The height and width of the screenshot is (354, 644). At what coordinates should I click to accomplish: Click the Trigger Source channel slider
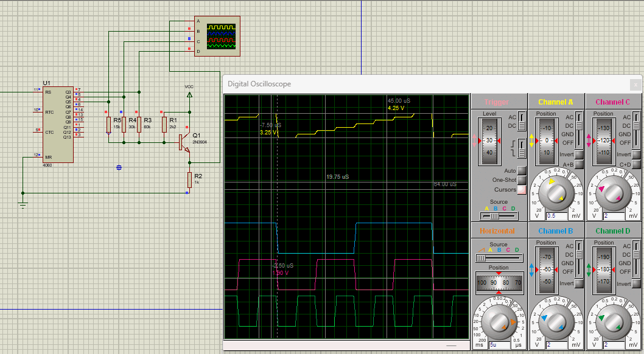click(499, 216)
